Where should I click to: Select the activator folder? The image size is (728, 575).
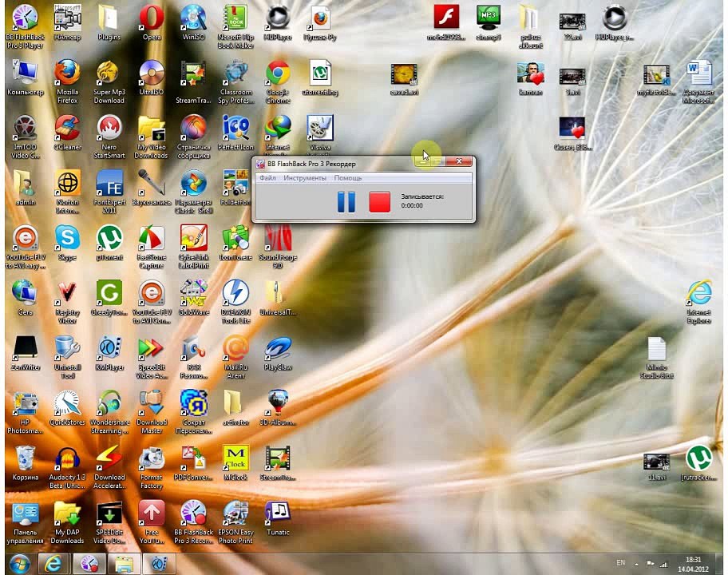pos(235,408)
